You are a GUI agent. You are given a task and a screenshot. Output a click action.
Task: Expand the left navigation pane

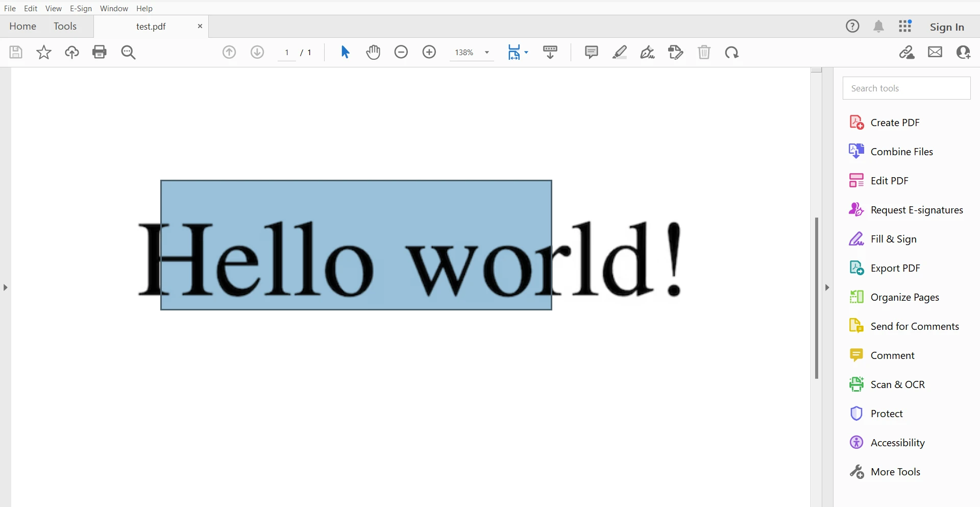click(5, 287)
